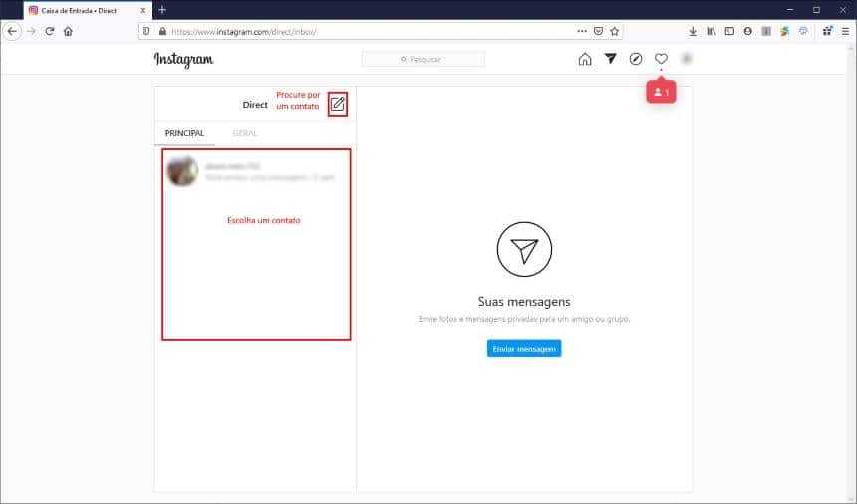Click the Pesquisar search field

pyautogui.click(x=424, y=59)
